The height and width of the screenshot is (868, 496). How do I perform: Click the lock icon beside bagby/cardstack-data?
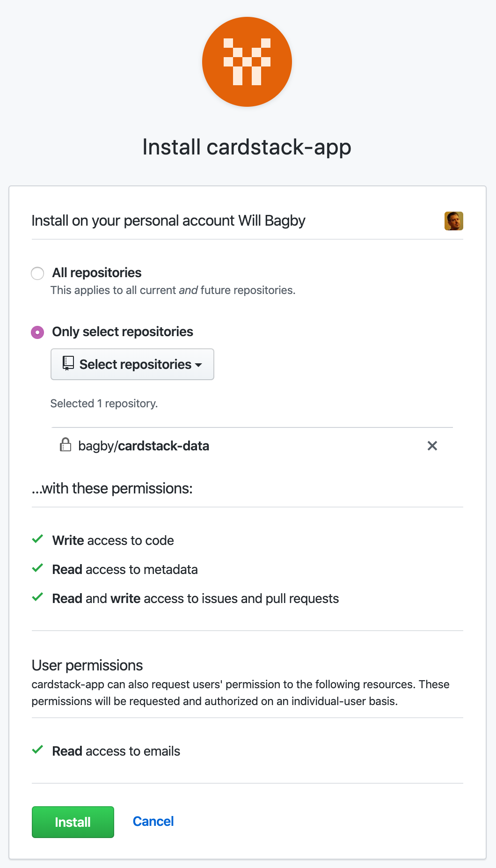coord(66,445)
